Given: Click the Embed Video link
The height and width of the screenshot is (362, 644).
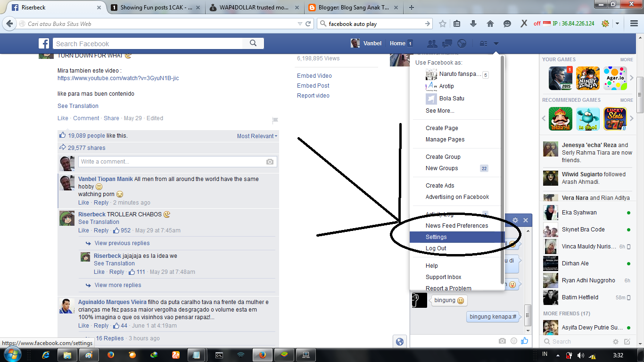Looking at the screenshot, I should pyautogui.click(x=314, y=76).
